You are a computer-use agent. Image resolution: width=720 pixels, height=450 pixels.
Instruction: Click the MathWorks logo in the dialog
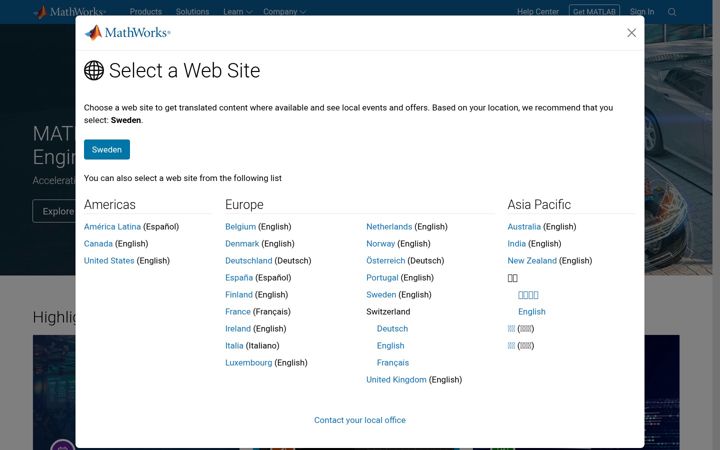pyautogui.click(x=128, y=33)
